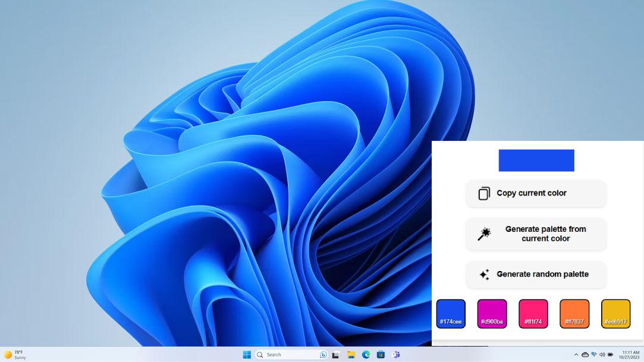Click the Copy current color button
The width and height of the screenshot is (644, 362).
(x=536, y=193)
